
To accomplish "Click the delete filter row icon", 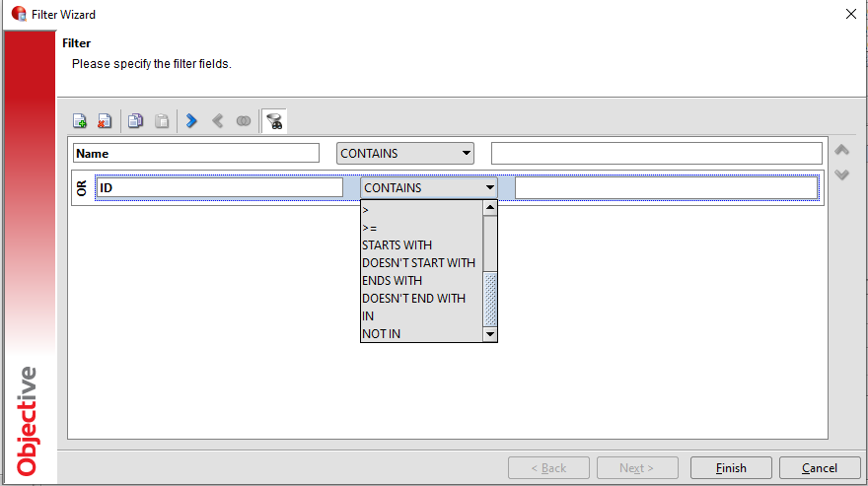I will tap(105, 121).
